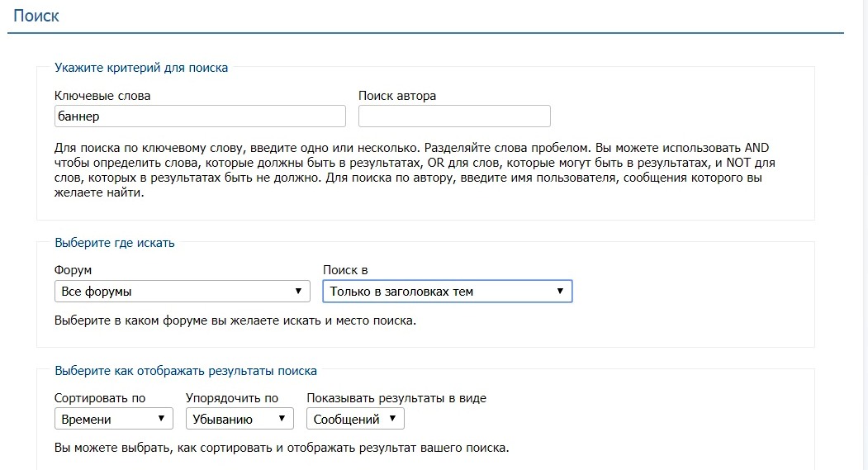Click the arrow icon beside "Только в заголовках тем"

point(560,292)
